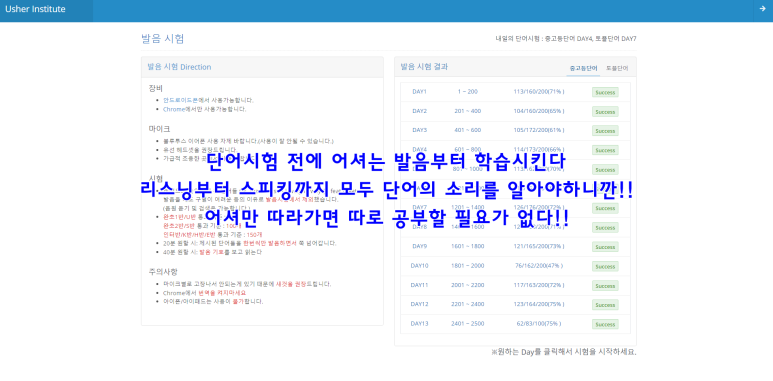The image size is (773, 381).
Task: Click the score 62/83/100(75%)
Action: [x=539, y=323]
